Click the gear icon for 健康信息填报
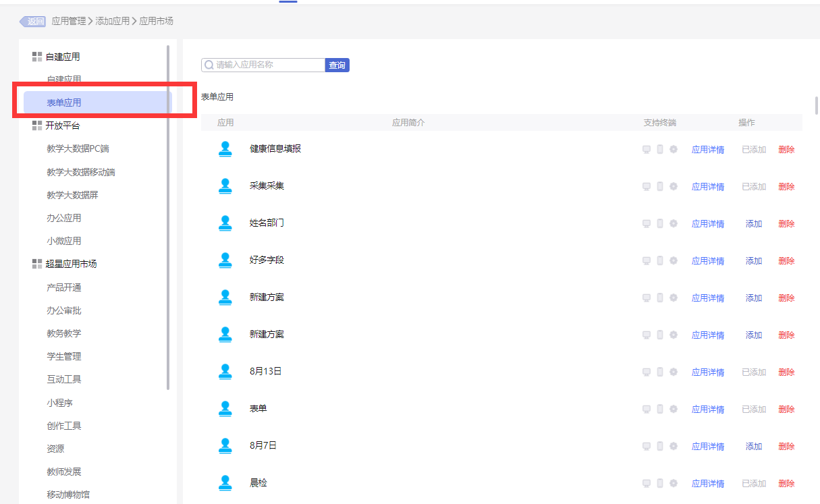Viewport: 820px width, 504px height. pyautogui.click(x=674, y=150)
